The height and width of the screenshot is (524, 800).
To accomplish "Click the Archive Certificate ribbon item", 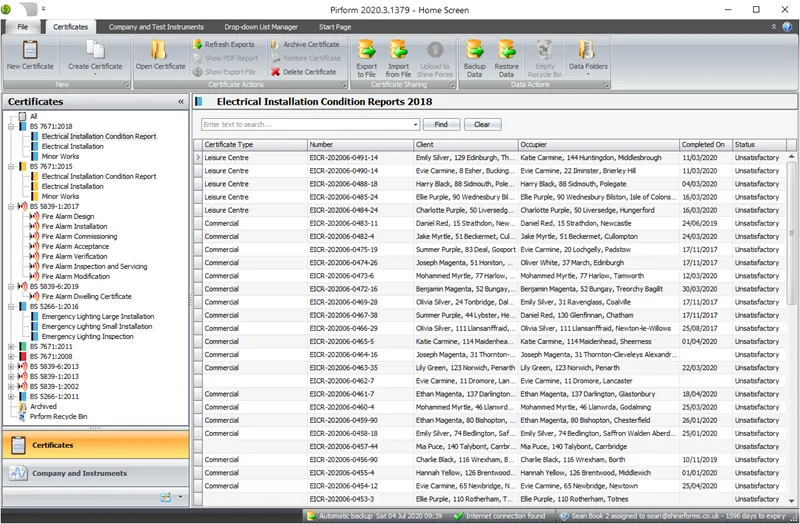I will point(305,45).
